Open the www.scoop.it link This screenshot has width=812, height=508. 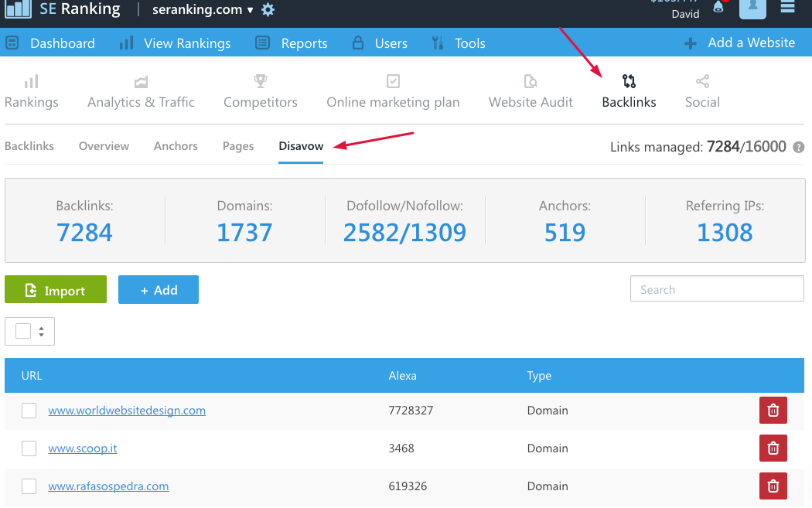coord(82,448)
